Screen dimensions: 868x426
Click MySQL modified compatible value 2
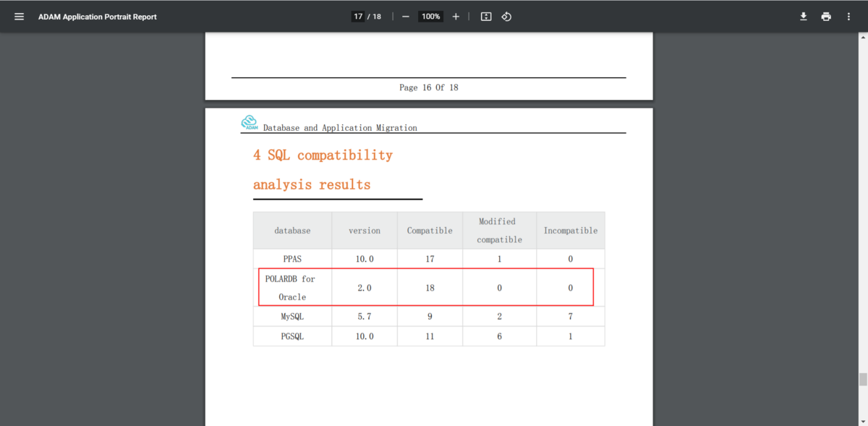500,317
